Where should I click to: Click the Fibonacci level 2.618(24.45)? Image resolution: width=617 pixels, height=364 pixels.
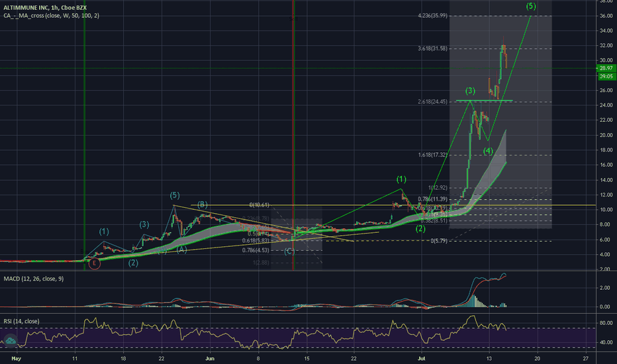tap(432, 101)
